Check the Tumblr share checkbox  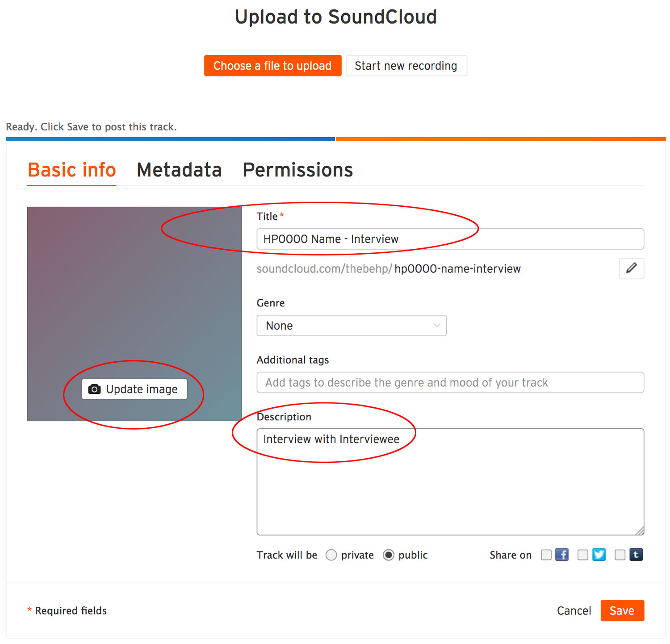point(620,555)
